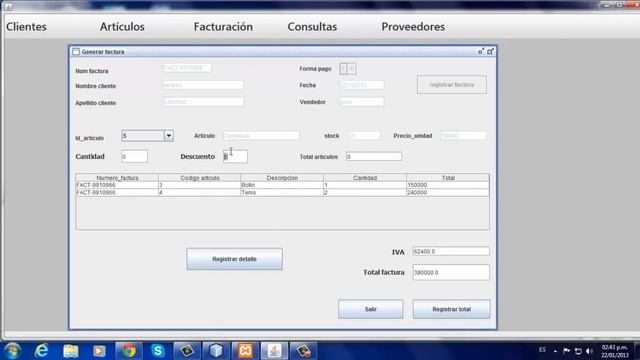Viewport: 640px width, 360px height.
Task: Click the Nombre cliente field
Action: coord(203,85)
